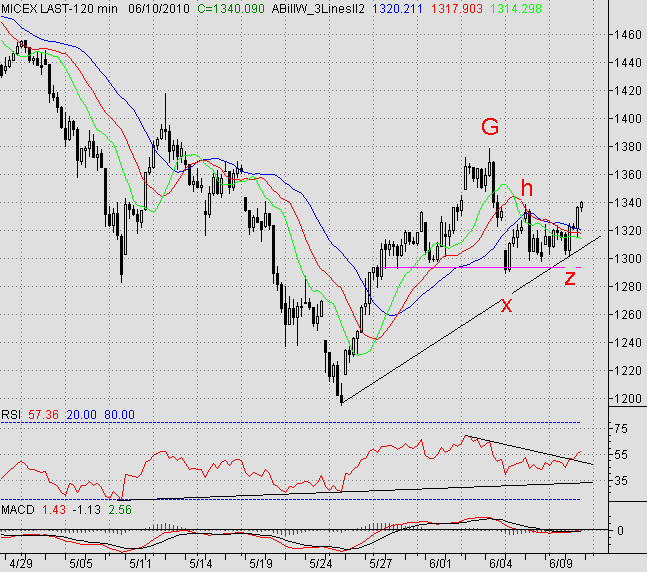Viewport: 647px width, 572px height.
Task: Click the 6/01 date axis label
Action: pos(440,563)
